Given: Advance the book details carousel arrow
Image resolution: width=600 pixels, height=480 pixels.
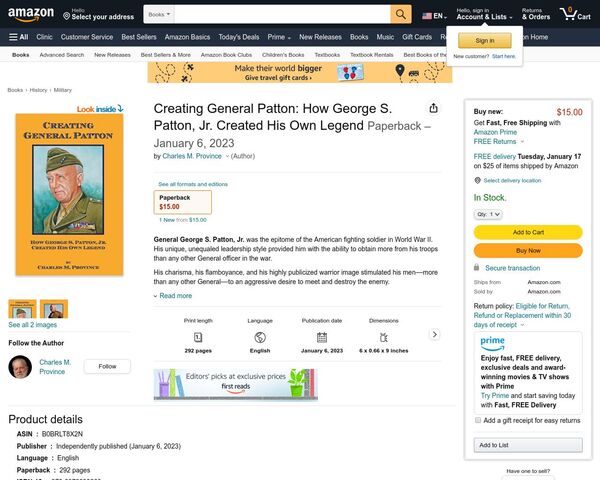Looking at the screenshot, I should [434, 334].
